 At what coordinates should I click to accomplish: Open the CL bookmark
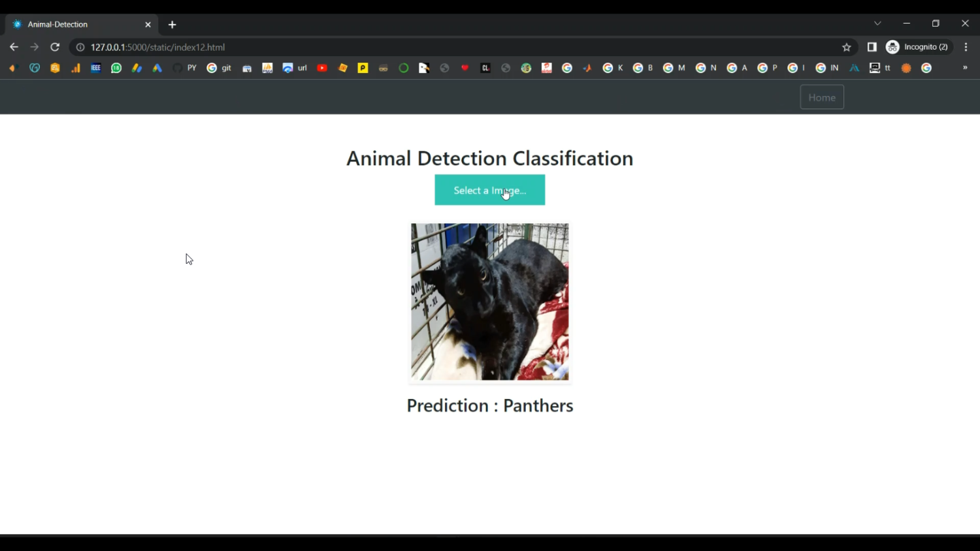tap(485, 68)
